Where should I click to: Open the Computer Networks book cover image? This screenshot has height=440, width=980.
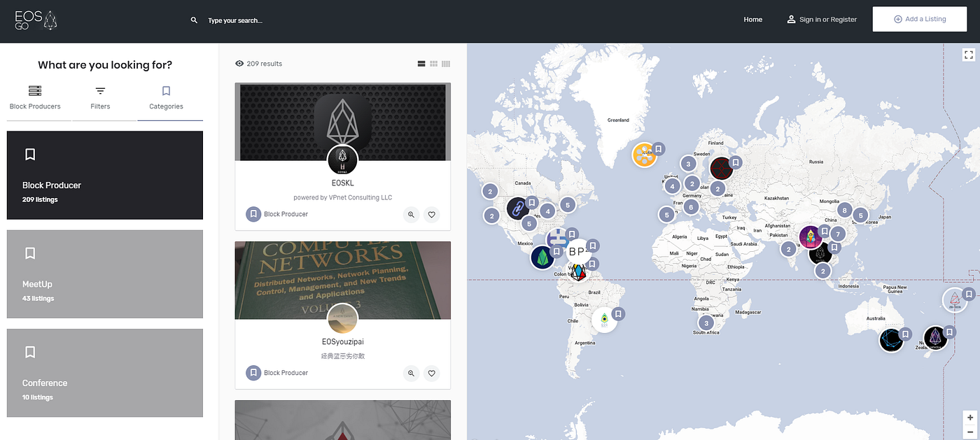[x=343, y=280]
